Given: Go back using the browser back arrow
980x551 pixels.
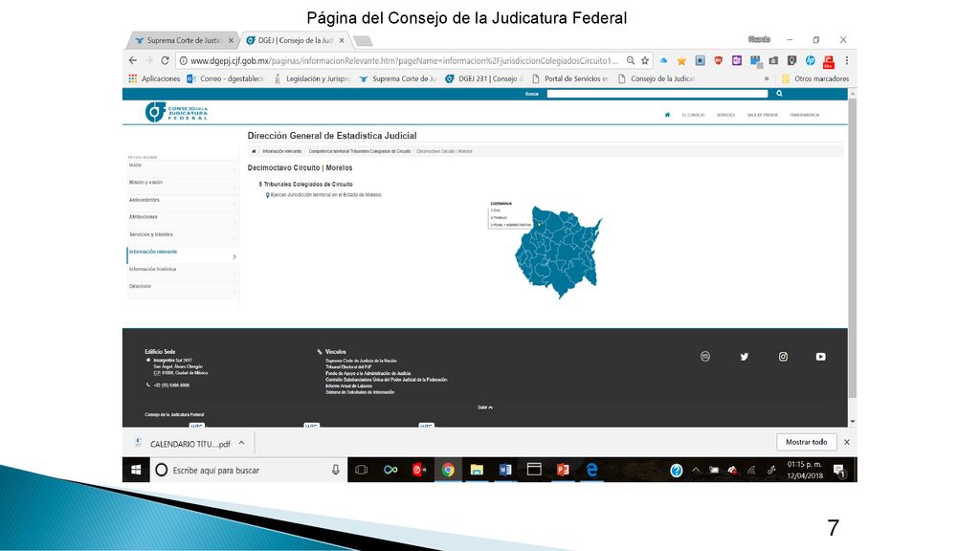Looking at the screenshot, I should click(x=132, y=60).
